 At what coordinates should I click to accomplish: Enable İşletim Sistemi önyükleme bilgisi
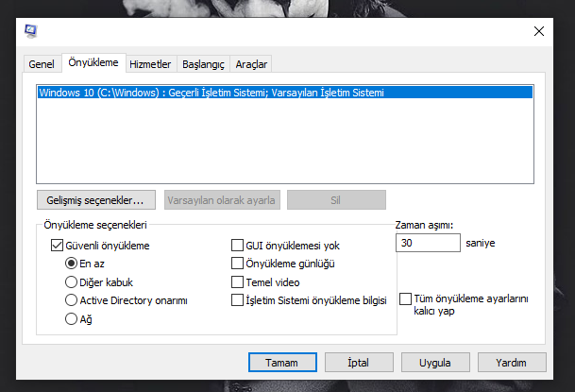tap(238, 300)
